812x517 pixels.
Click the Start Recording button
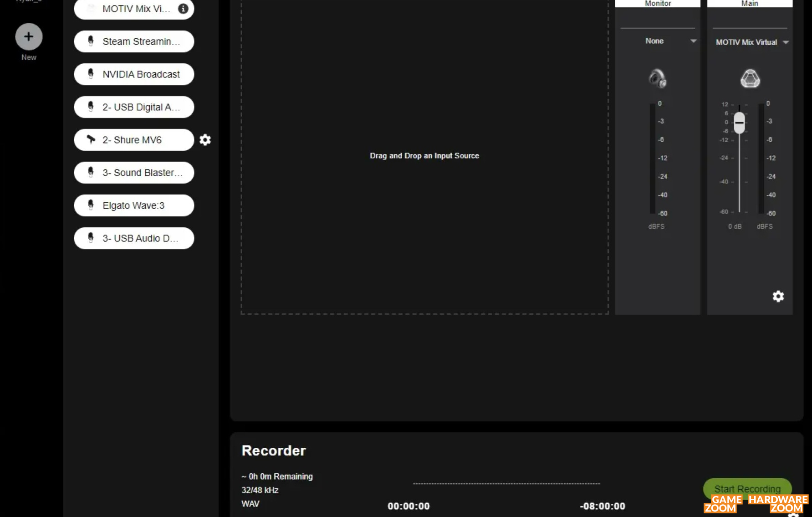coord(747,489)
